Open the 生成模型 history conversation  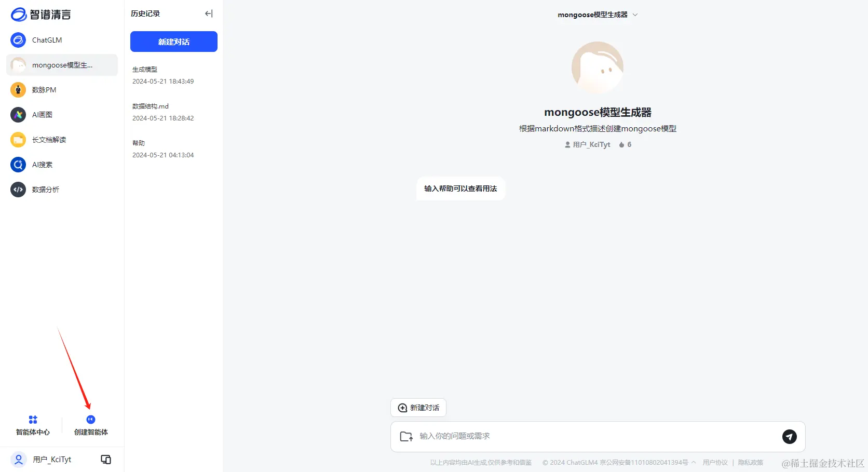174,75
